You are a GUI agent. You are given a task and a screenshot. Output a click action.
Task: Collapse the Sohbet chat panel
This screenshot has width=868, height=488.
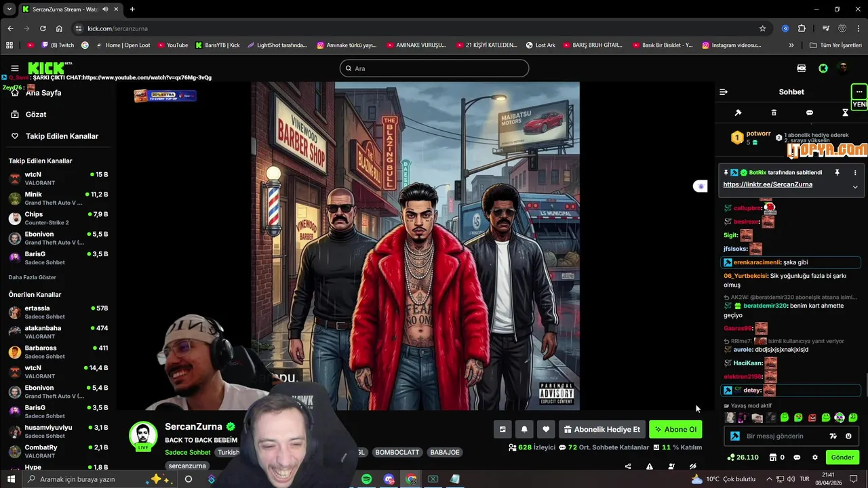click(724, 91)
